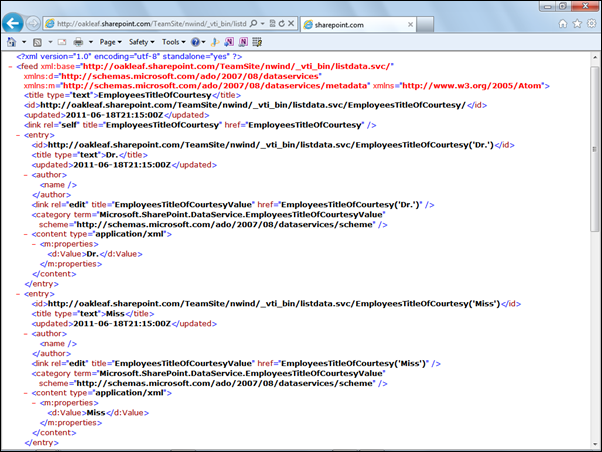Close the sharepoint.com tab
Image resolution: width=602 pixels, height=452 pixels.
pyautogui.click(x=410, y=25)
